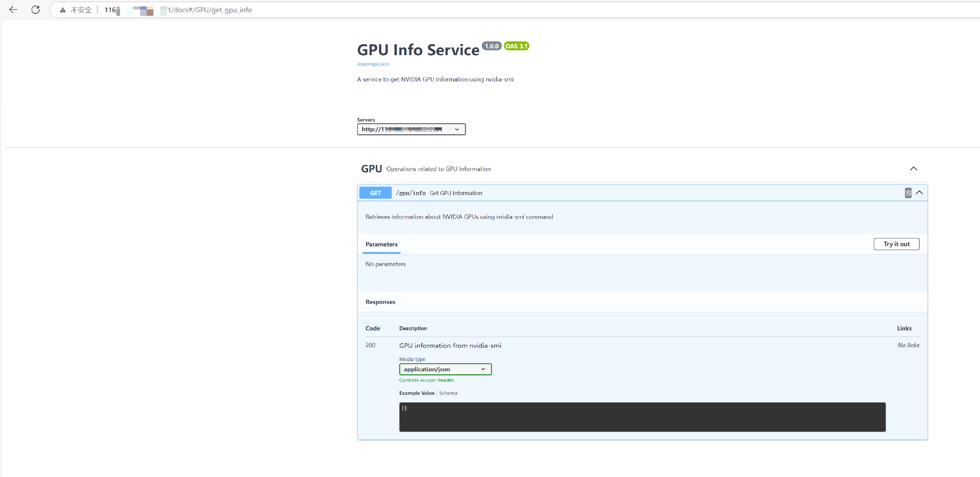Click the /gpu/info endpoint path link
This screenshot has width=980, height=477.
(x=411, y=193)
